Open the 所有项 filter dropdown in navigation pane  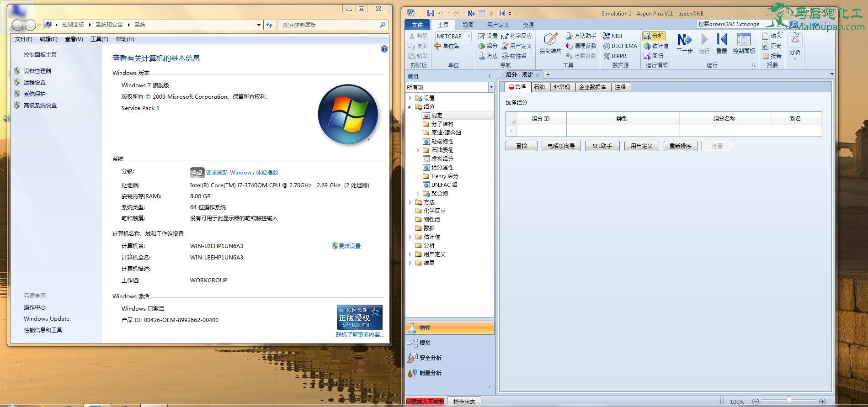point(491,87)
